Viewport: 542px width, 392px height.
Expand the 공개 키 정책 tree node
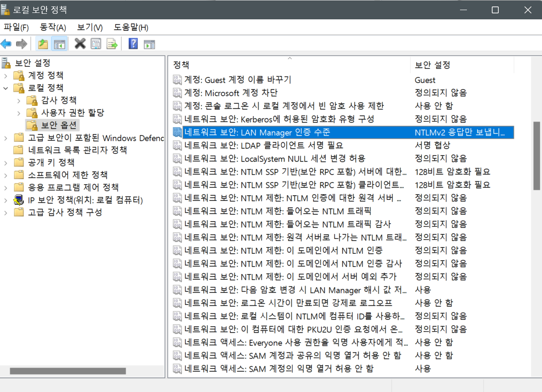(6, 163)
